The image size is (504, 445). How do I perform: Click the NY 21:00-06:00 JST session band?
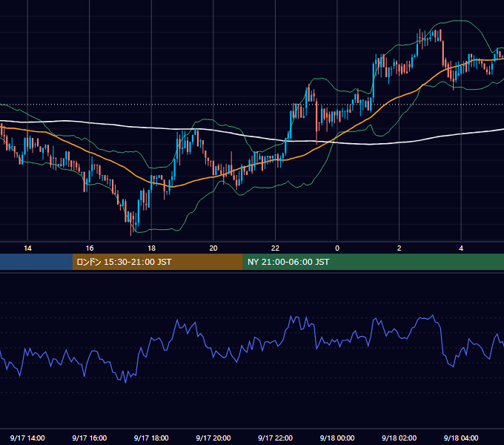[x=373, y=262]
